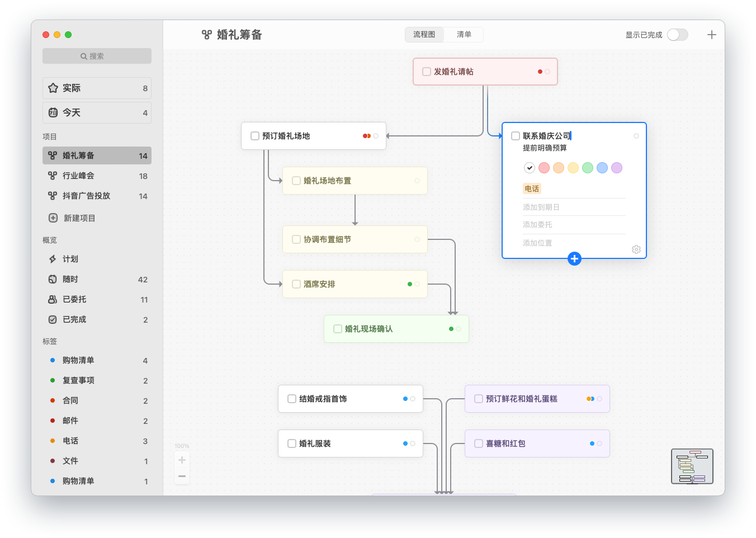Select the red color swatch
756x538 pixels.
(544, 168)
